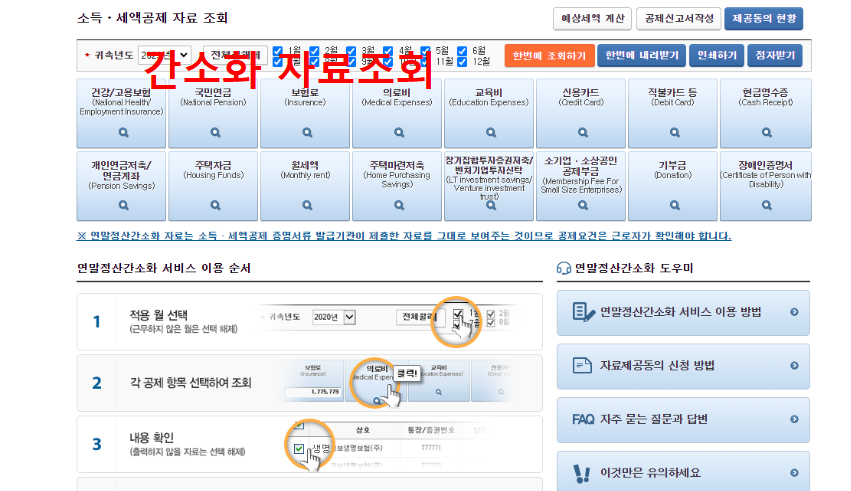851x491 pixels.
Task: Click step 2 text 각 공제 항목 선택하여 조회
Action: 190,382
